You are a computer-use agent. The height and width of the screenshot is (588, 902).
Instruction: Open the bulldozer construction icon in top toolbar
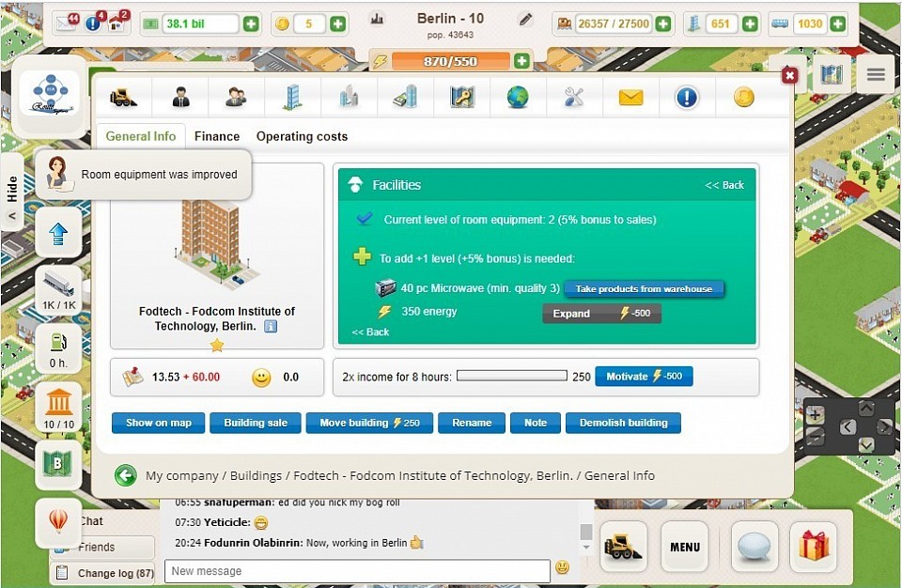[123, 98]
